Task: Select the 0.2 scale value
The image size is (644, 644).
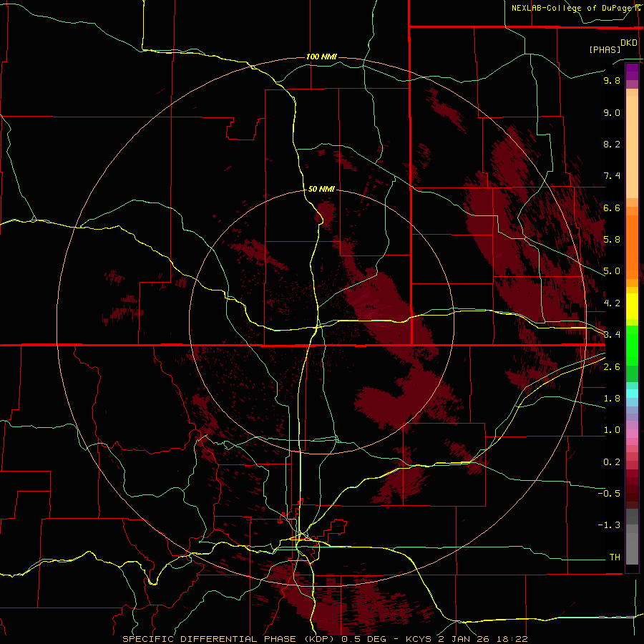Action: [x=612, y=462]
